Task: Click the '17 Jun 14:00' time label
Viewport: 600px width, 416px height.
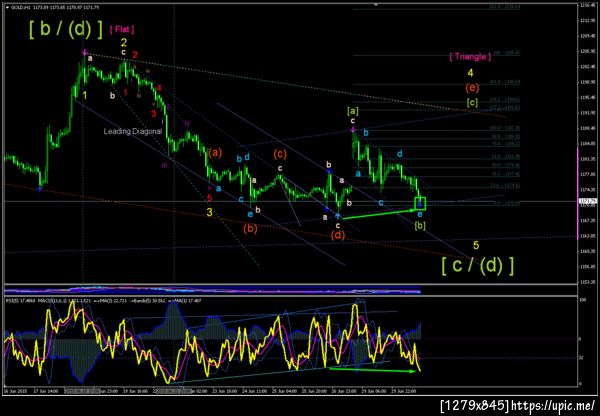Action: click(45, 392)
